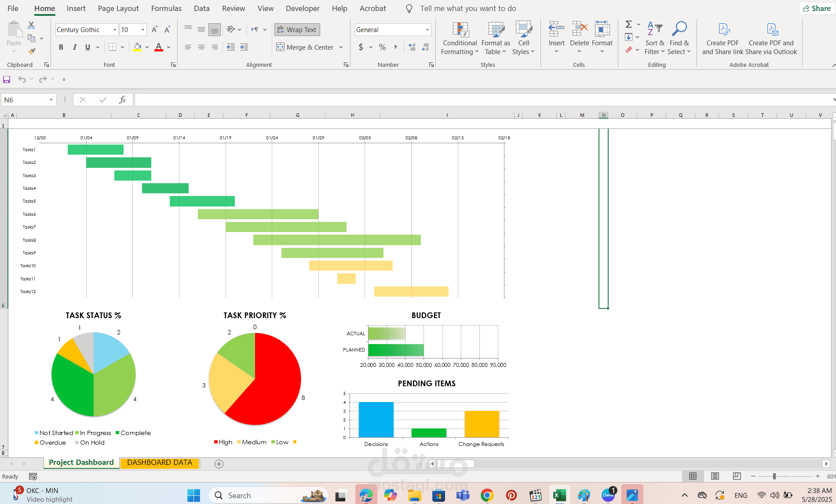
Task: Click the Undo arrow icon
Action: pos(22,80)
